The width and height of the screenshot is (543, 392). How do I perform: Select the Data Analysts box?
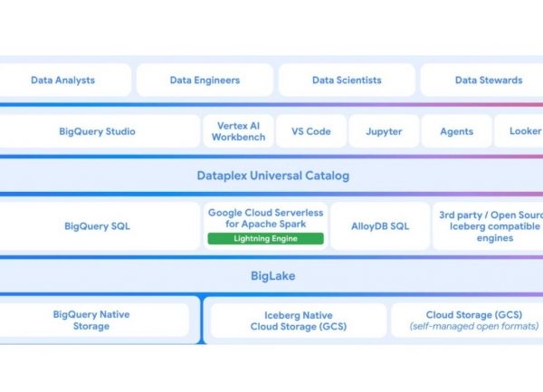[x=64, y=80]
